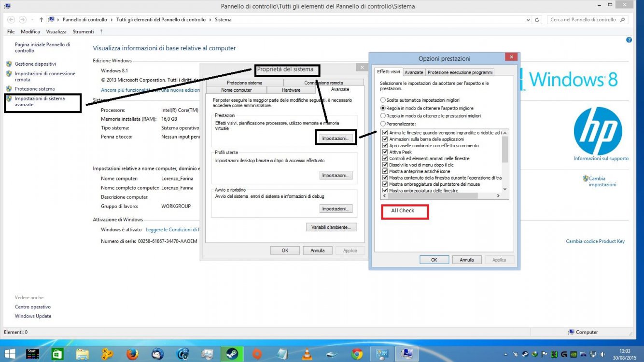Click scroll down arrow in effects list
This screenshot has height=362, width=644.
[505, 189]
